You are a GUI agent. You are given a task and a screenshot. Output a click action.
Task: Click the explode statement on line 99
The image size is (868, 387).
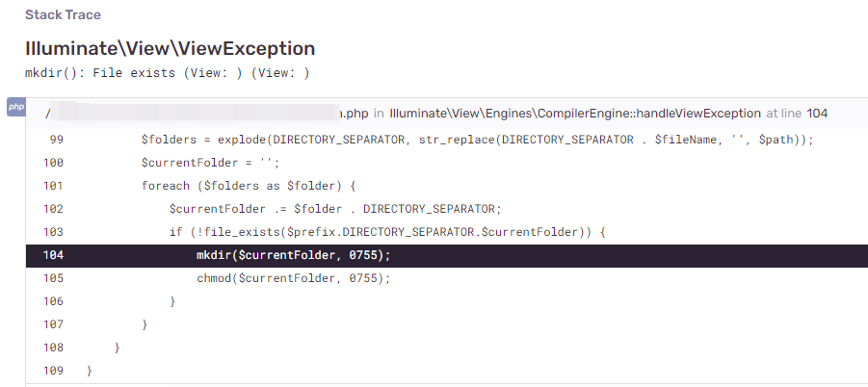coord(477,140)
